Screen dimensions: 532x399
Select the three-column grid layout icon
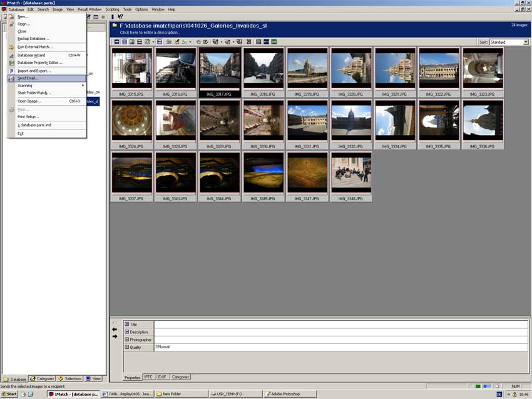(x=132, y=42)
